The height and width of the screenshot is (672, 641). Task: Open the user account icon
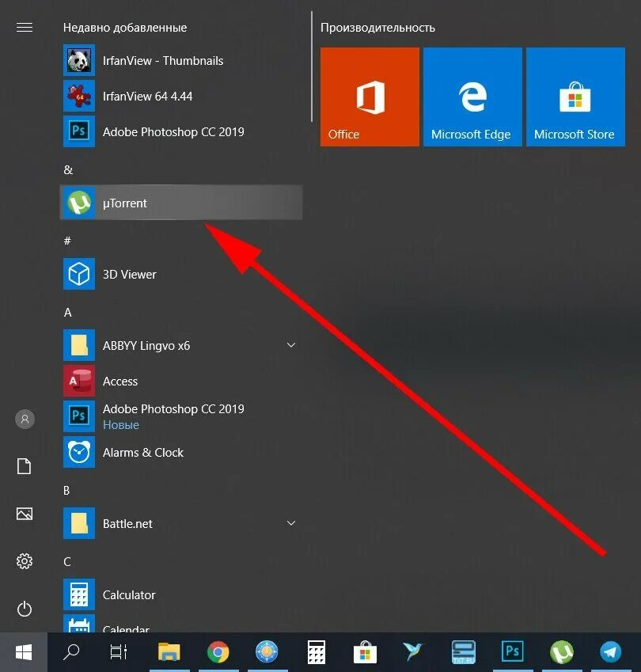[x=25, y=419]
